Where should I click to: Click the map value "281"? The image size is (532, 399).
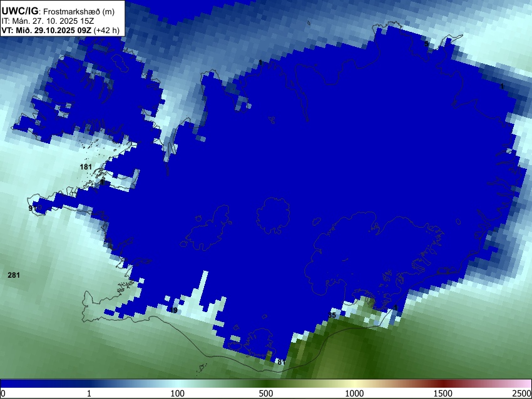14,275
